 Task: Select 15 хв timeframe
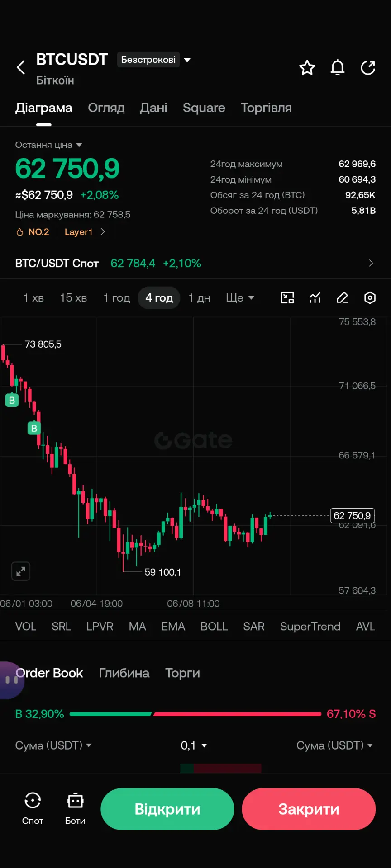[73, 298]
